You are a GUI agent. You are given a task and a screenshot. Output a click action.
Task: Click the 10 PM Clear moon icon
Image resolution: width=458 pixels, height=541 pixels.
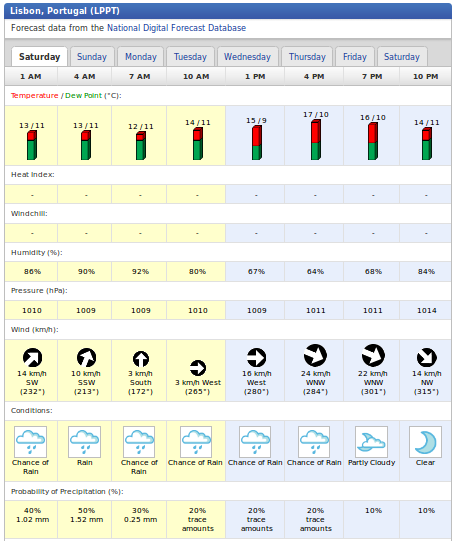[x=425, y=442]
